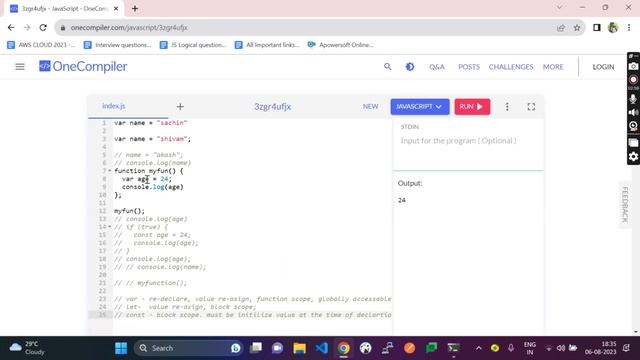Go back in browser history
Viewport: 640px width, 360px height.
11,28
